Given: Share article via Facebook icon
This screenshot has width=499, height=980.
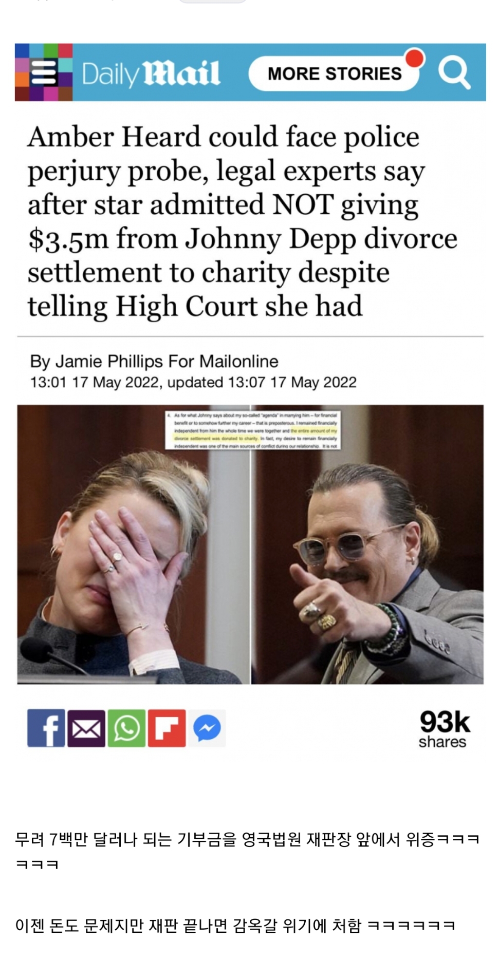Looking at the screenshot, I should [x=46, y=728].
